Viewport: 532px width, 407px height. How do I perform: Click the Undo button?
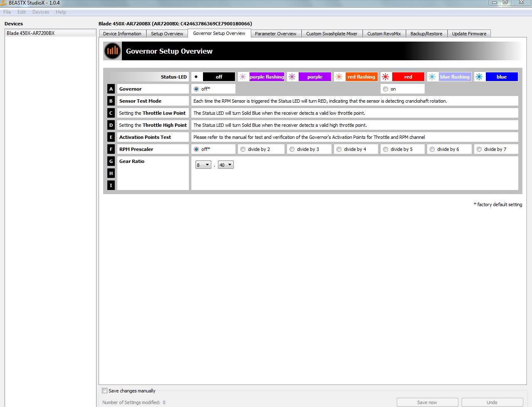point(492,402)
